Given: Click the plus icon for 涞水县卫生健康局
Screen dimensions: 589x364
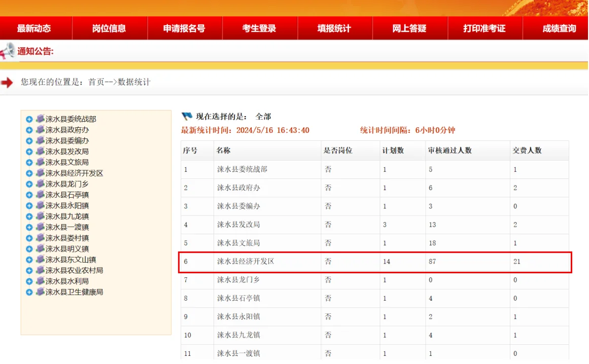Looking at the screenshot, I should (29, 293).
